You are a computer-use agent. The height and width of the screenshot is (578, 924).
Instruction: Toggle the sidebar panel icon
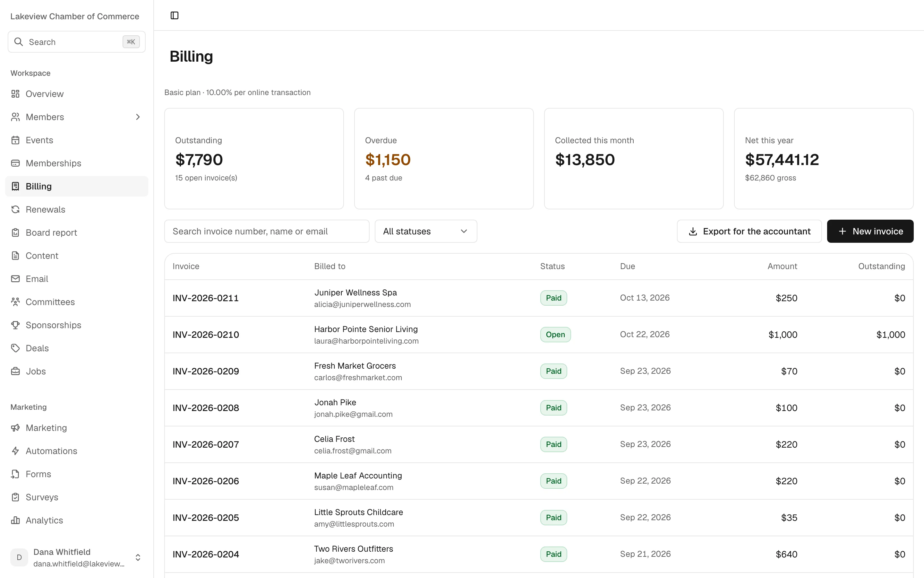(175, 15)
